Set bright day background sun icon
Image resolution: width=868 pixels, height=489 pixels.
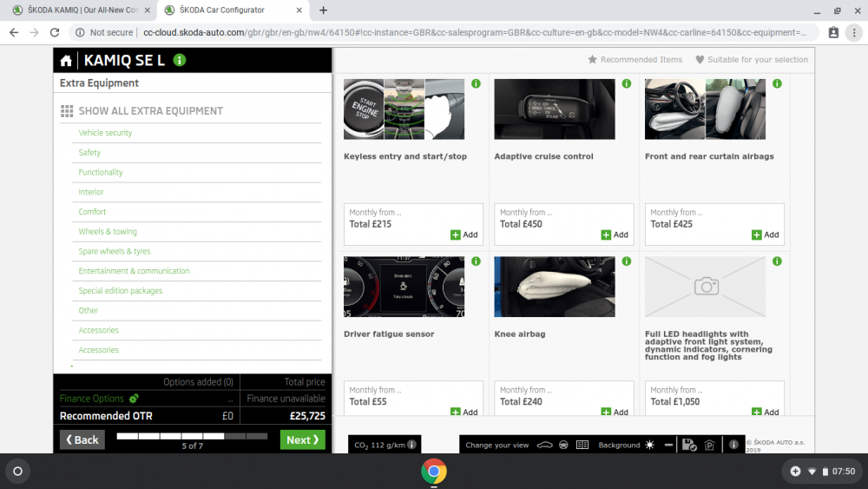[650, 445]
